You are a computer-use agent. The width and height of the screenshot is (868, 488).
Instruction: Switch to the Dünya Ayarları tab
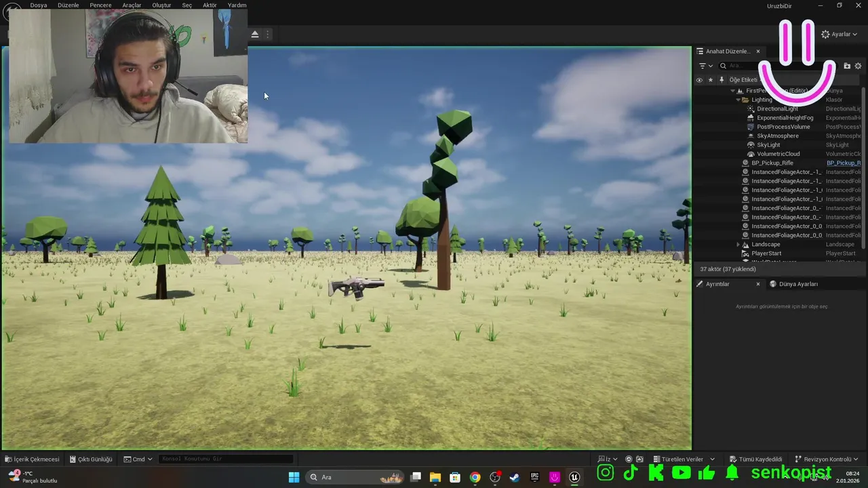(x=793, y=284)
